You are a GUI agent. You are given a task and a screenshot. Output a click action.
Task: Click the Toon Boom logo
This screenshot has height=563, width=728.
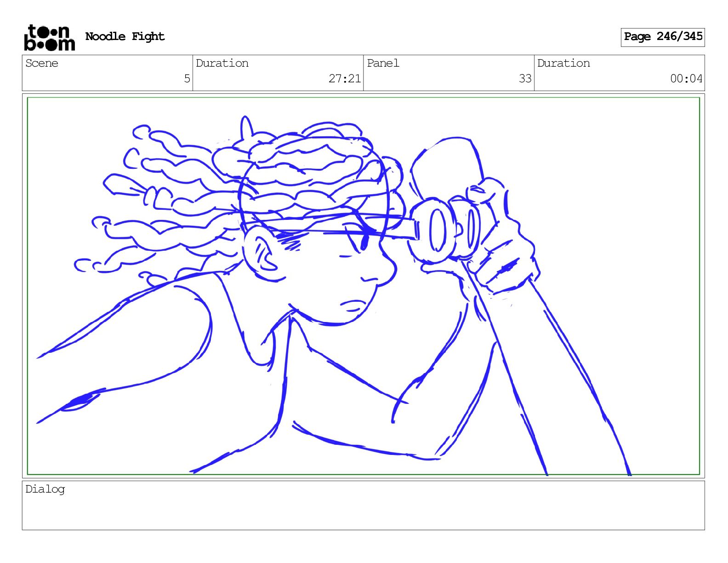point(49,37)
